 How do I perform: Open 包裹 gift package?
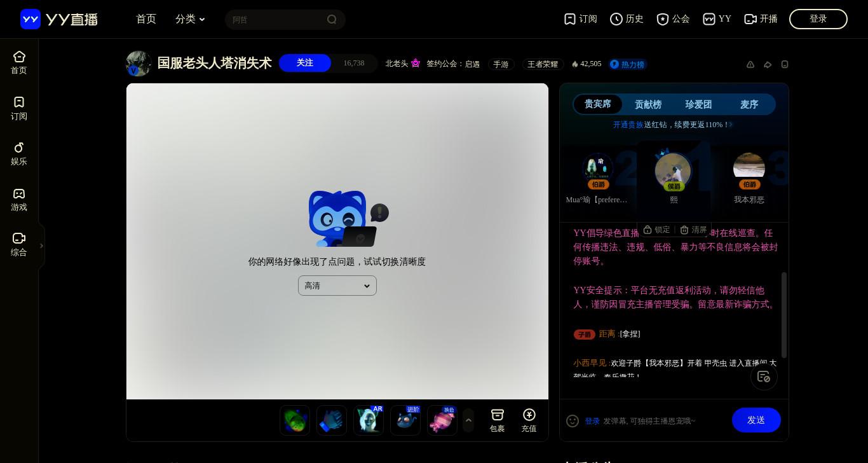[x=497, y=420]
